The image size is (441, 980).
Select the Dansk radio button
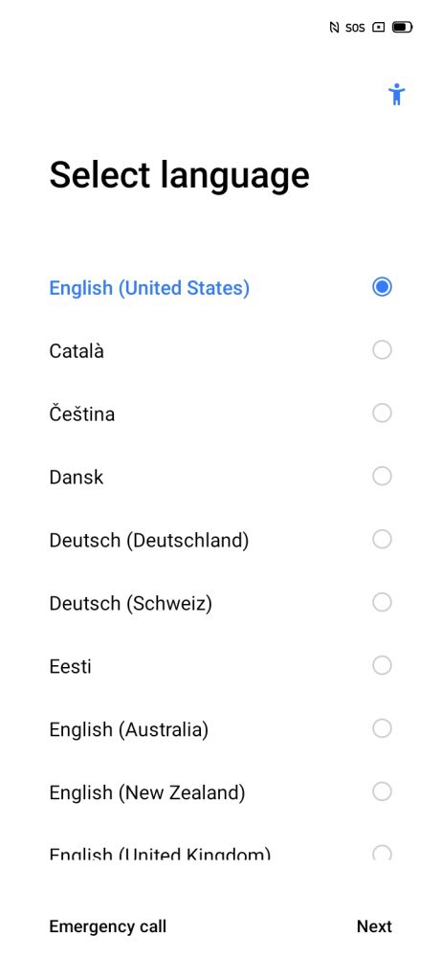coord(382,477)
